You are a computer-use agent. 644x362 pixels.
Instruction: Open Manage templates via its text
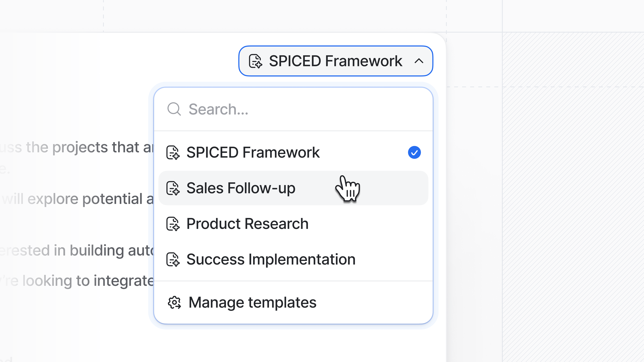[x=253, y=303]
